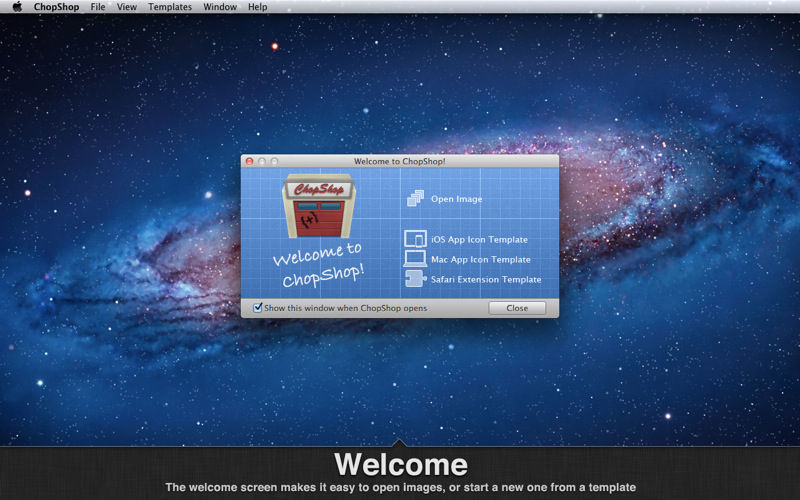Open the Window menu

220,7
